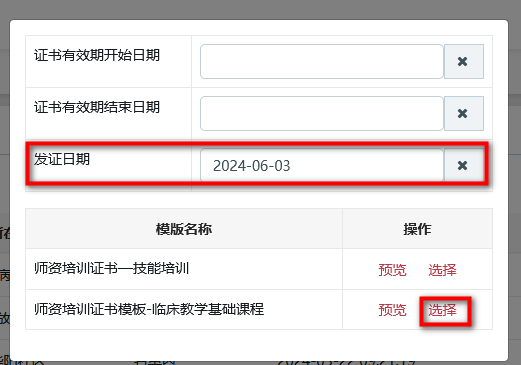The width and height of the screenshot is (521, 365).
Task: Open the 证书有效期结束日期 date input
Action: tap(322, 114)
